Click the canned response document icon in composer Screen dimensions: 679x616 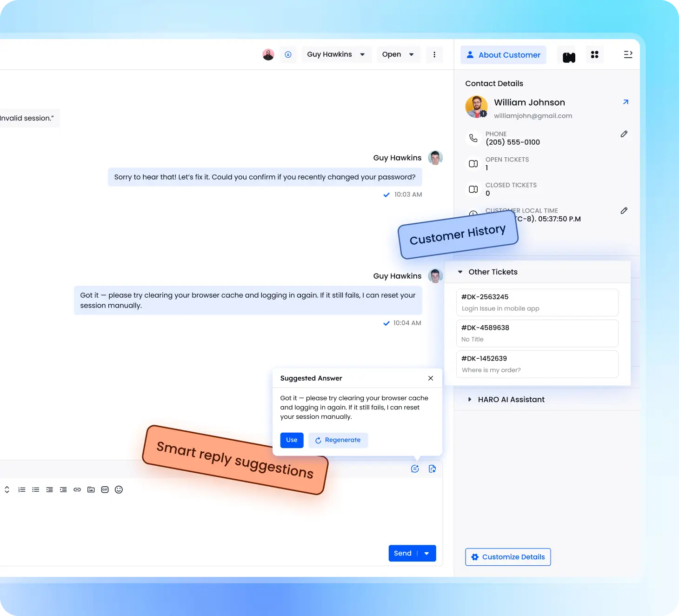(432, 469)
